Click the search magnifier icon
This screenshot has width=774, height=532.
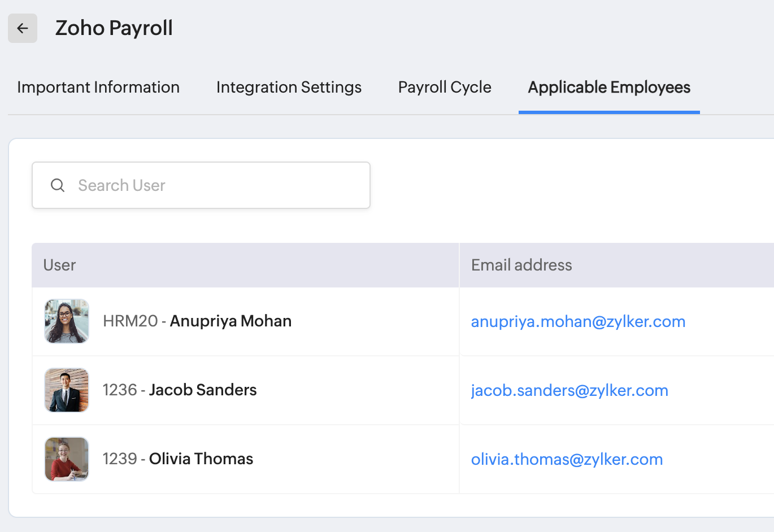(58, 185)
